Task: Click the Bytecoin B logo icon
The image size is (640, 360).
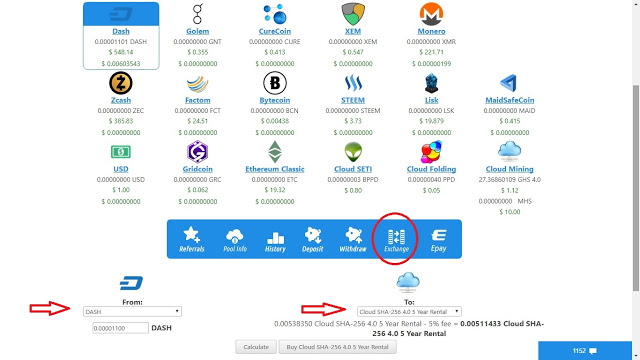Action: click(x=275, y=83)
